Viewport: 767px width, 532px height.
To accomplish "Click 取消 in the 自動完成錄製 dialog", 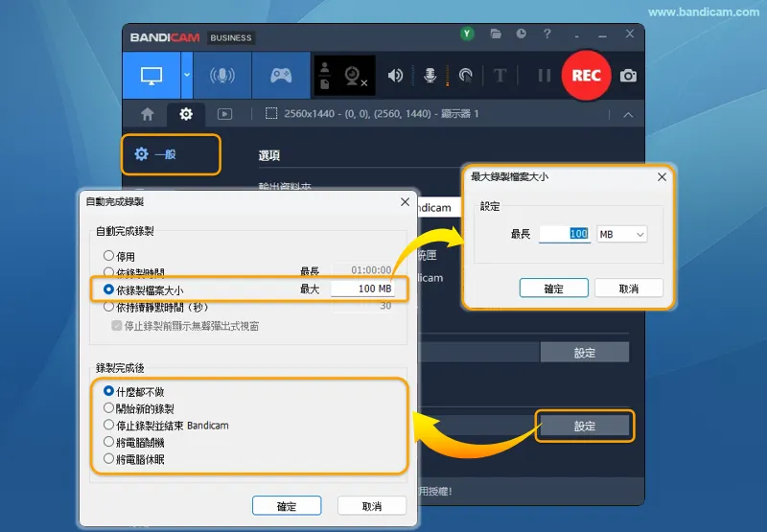I will point(372,506).
